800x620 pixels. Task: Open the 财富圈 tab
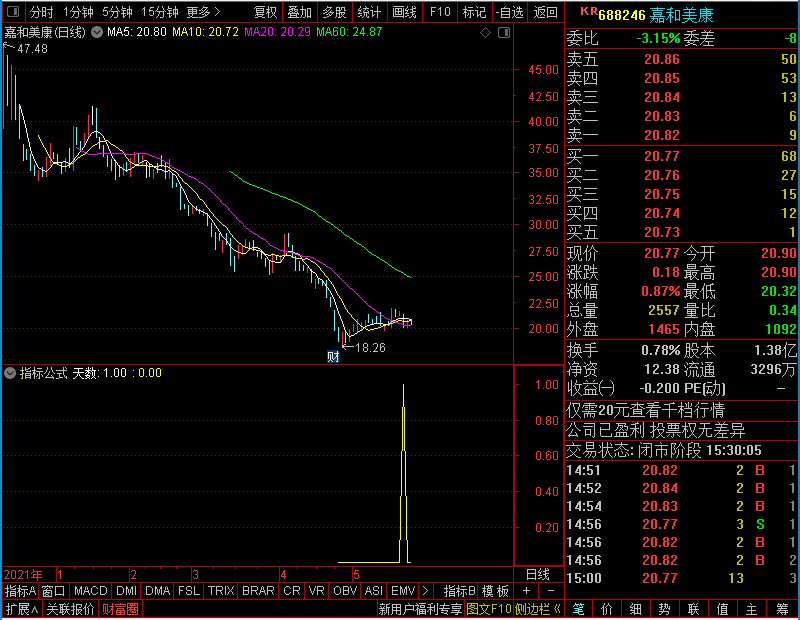120,609
